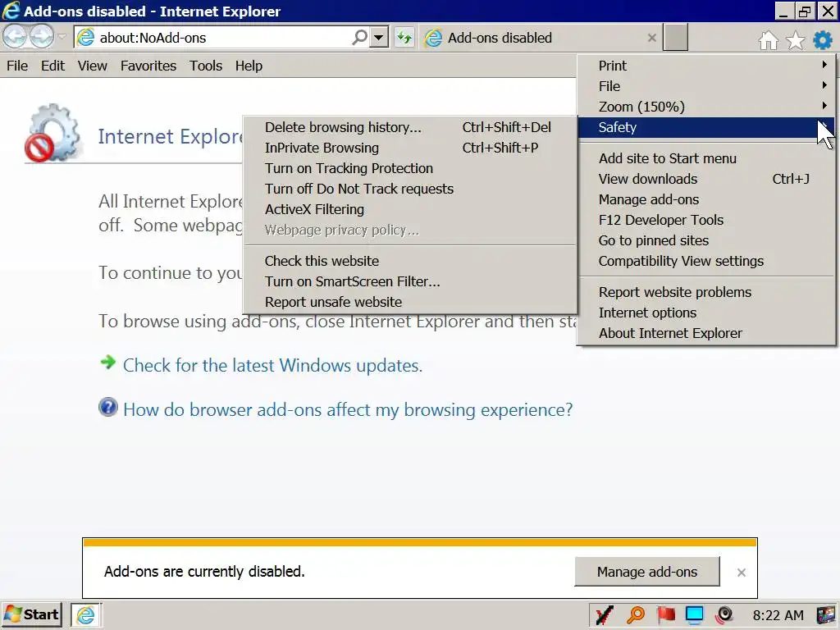Open the address bar autocomplete dropdown arrow

point(379,38)
